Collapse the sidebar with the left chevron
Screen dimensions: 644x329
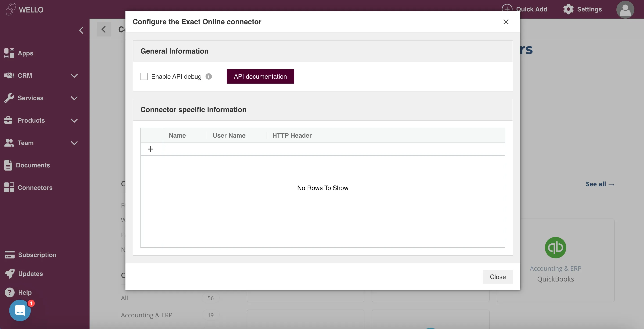point(81,30)
